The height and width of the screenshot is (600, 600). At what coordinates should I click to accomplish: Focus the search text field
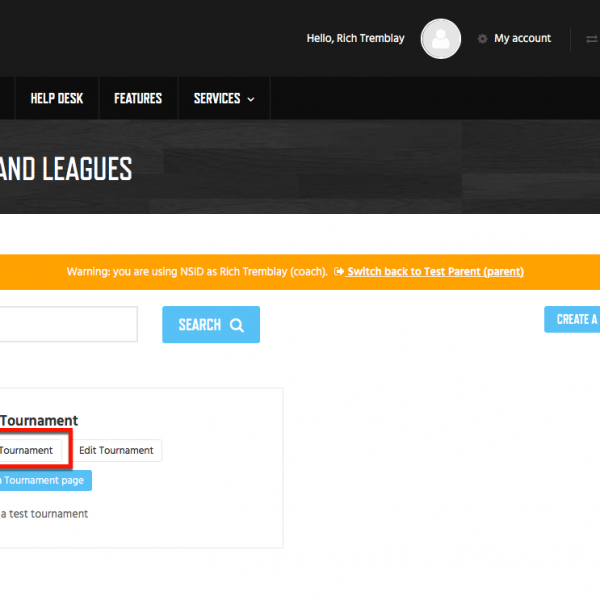pyautogui.click(x=68, y=324)
